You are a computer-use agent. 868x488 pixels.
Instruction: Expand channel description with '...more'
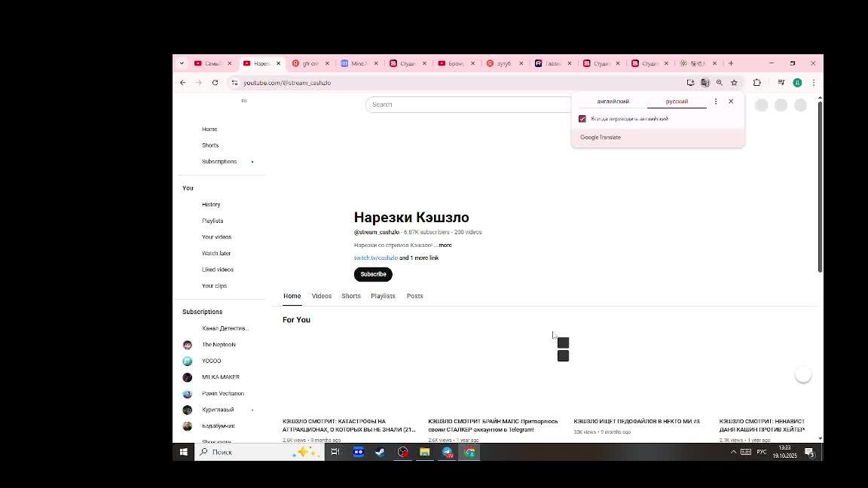443,245
